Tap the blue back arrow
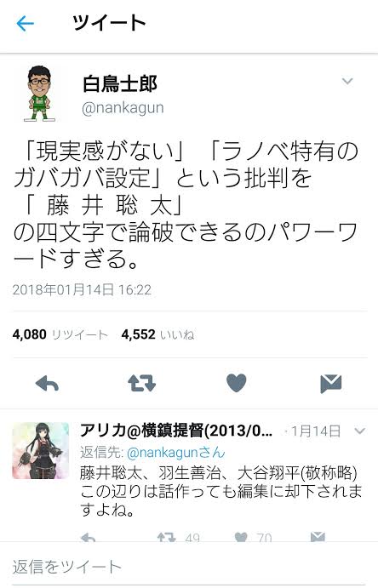This screenshot has height=588, width=378. [26, 24]
